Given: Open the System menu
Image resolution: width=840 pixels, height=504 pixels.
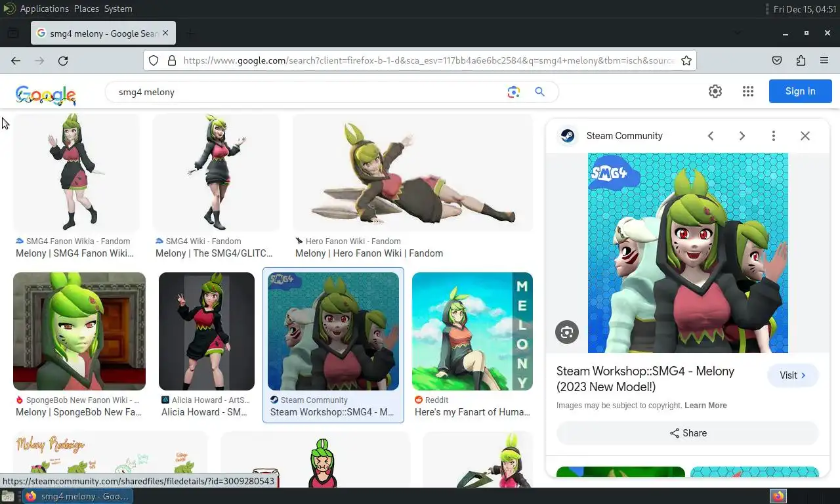Looking at the screenshot, I should pyautogui.click(x=118, y=9).
